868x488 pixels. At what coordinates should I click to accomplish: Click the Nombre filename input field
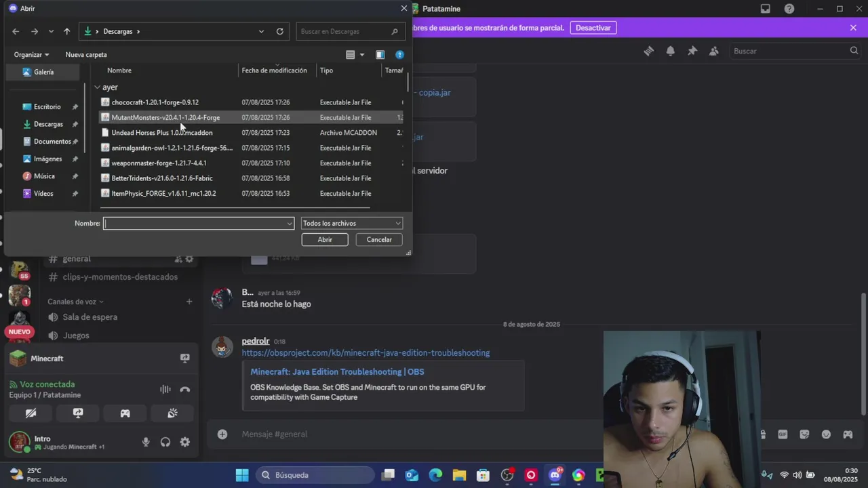(x=194, y=223)
